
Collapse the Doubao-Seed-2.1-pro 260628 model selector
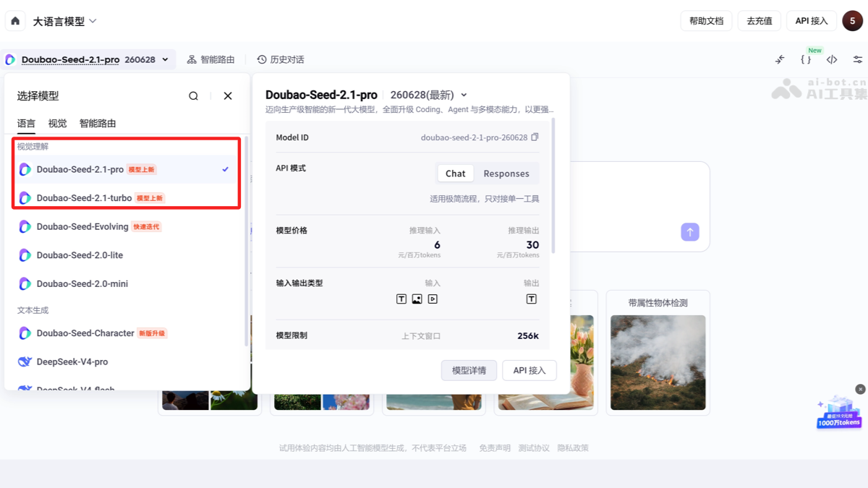[88, 59]
